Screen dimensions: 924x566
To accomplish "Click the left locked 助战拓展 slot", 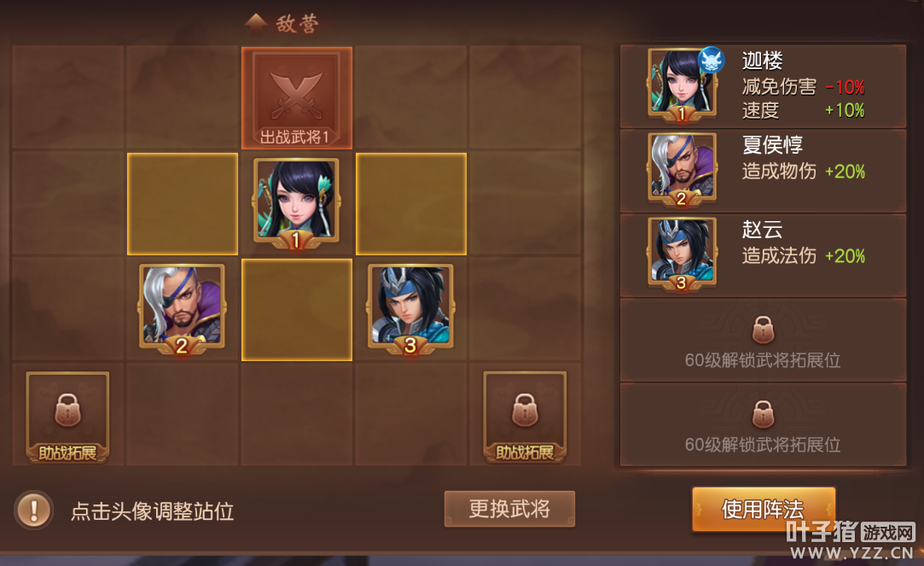I will [x=67, y=417].
